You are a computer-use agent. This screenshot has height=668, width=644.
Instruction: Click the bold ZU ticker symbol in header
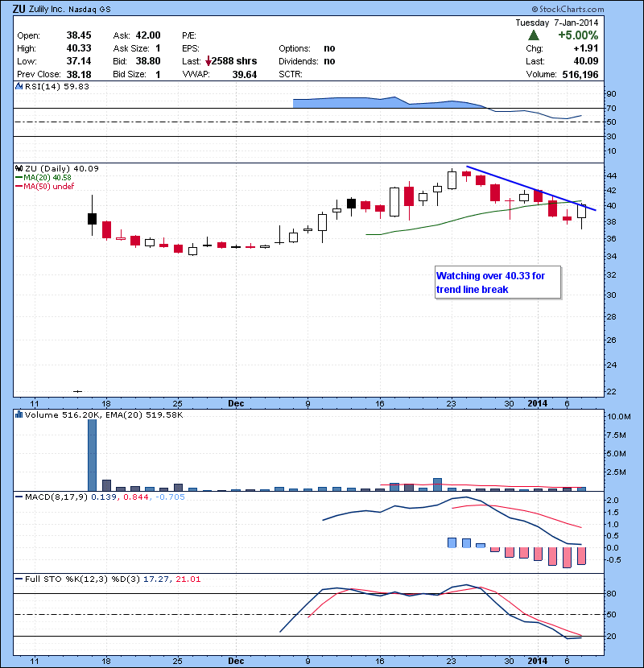[x=19, y=9]
